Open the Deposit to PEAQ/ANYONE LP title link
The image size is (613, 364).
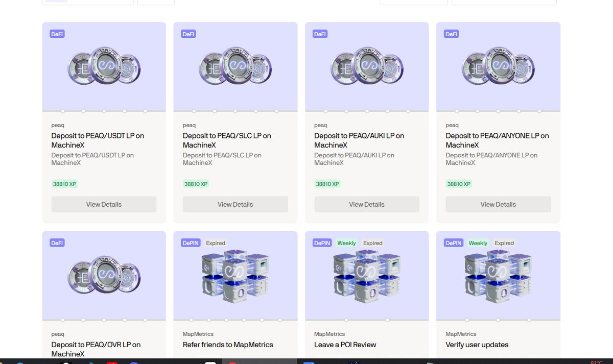497,140
